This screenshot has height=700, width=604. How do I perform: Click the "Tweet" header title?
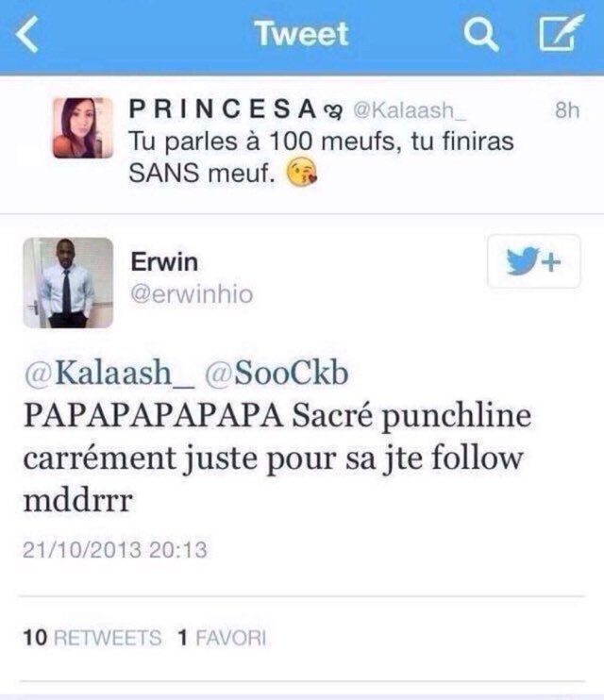pos(301,35)
